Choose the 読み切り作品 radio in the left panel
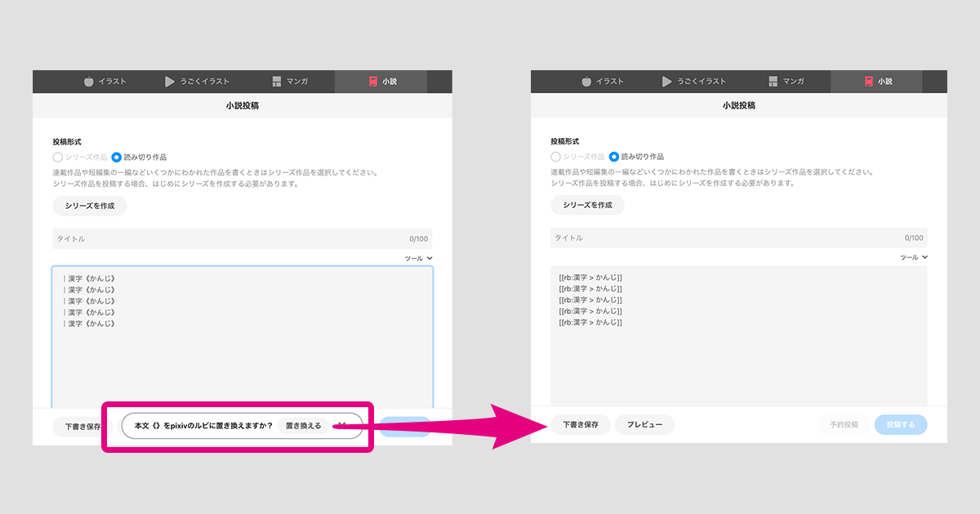This screenshot has height=514, width=980. point(139,157)
